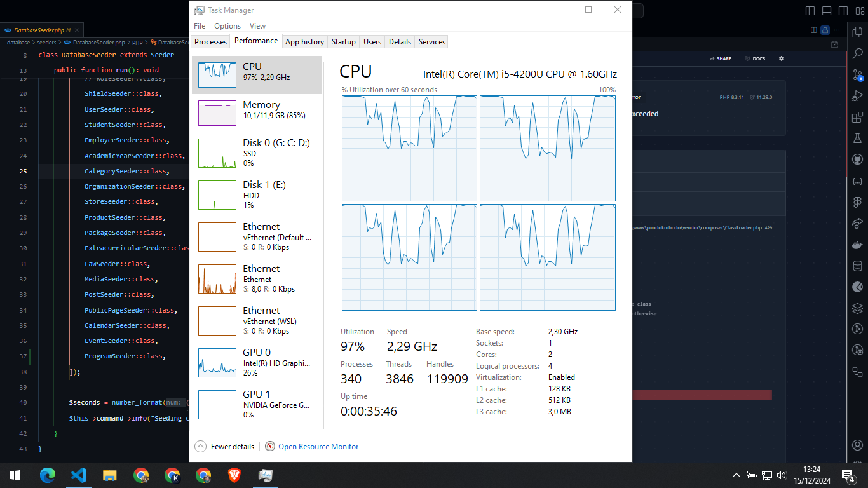Collapse Task Manager with Fewer details

click(225, 447)
